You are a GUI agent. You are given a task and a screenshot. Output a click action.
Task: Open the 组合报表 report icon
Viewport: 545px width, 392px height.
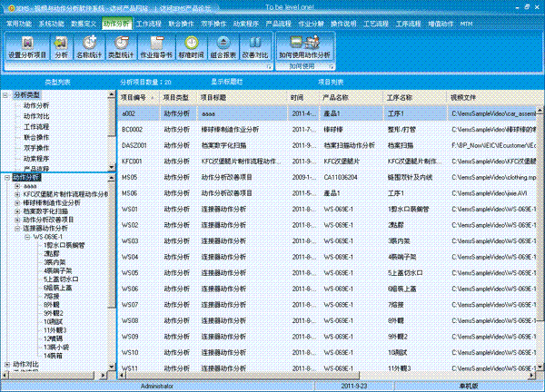(x=223, y=47)
